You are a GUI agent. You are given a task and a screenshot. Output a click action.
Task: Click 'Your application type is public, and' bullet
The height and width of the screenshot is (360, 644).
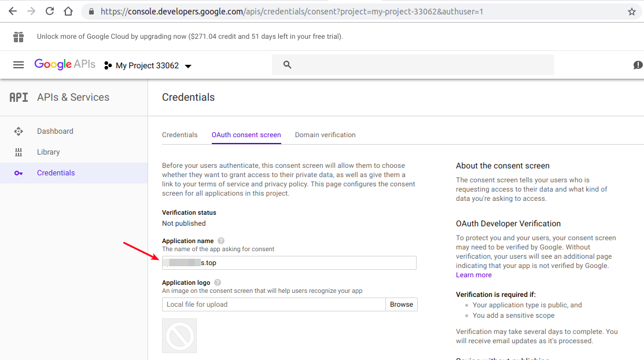(527, 305)
